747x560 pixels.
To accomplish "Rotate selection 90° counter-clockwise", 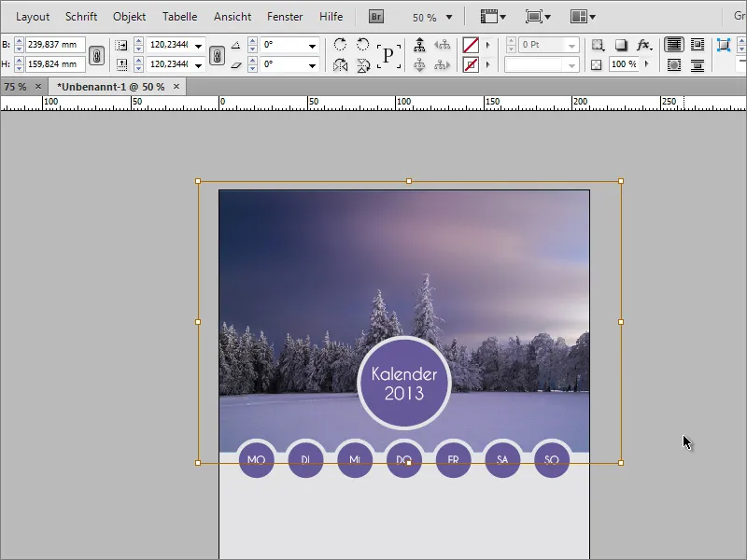I will click(363, 45).
